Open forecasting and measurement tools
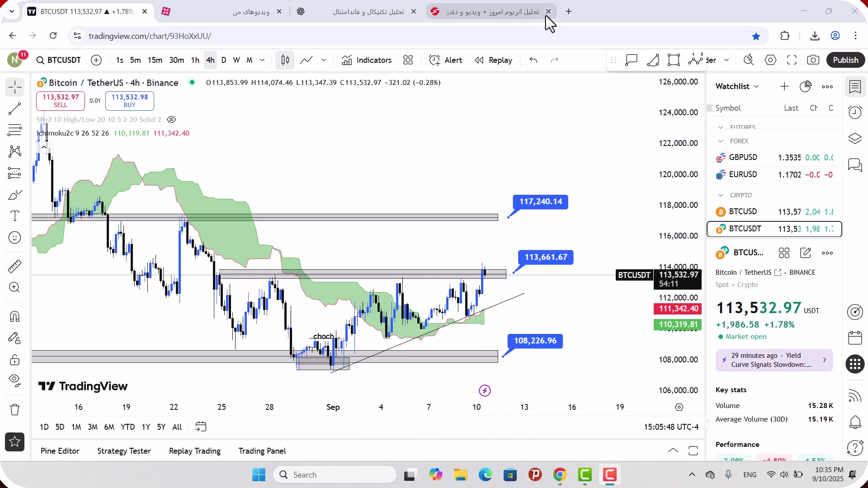The width and height of the screenshot is (868, 488). (14, 173)
